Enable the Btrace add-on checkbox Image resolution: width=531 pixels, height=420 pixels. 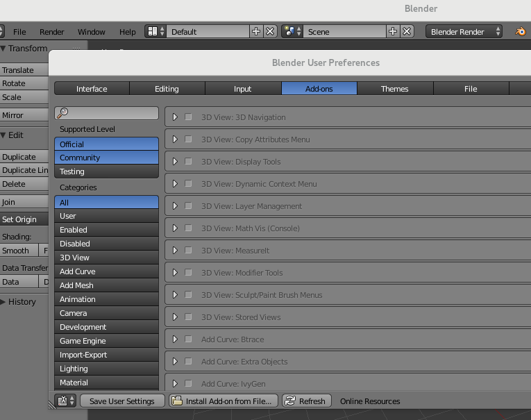188,339
